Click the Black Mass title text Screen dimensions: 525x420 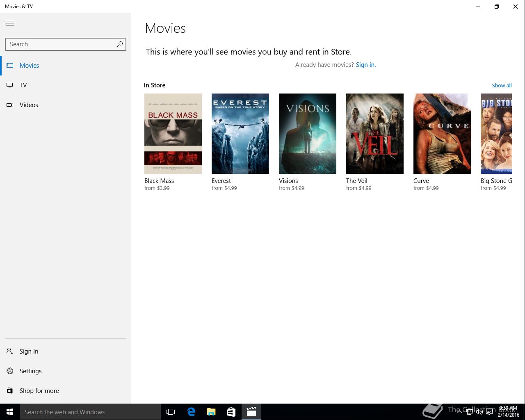pos(159,181)
